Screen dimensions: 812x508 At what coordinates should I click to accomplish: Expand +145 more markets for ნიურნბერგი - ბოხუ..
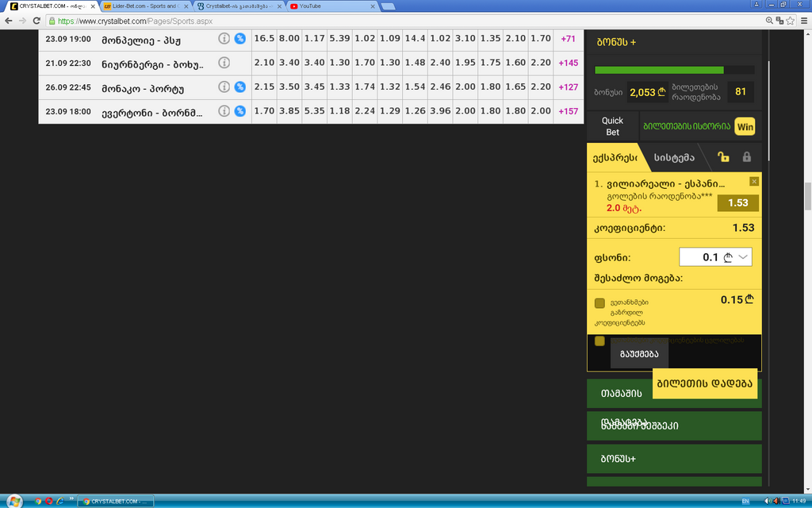point(568,63)
